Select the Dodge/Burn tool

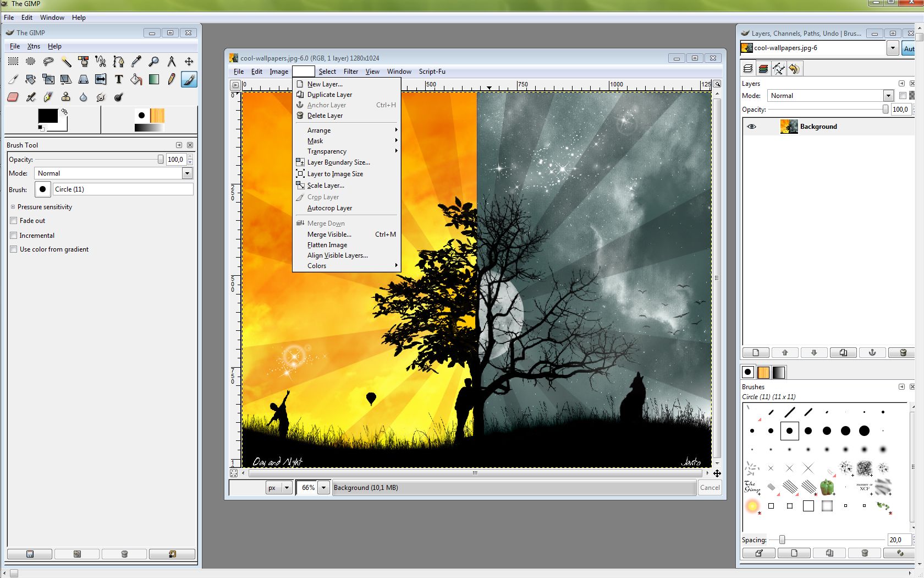pyautogui.click(x=118, y=97)
